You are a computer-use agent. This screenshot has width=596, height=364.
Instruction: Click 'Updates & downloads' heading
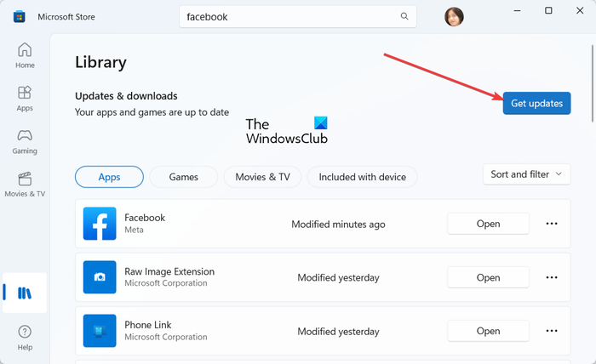coord(126,96)
